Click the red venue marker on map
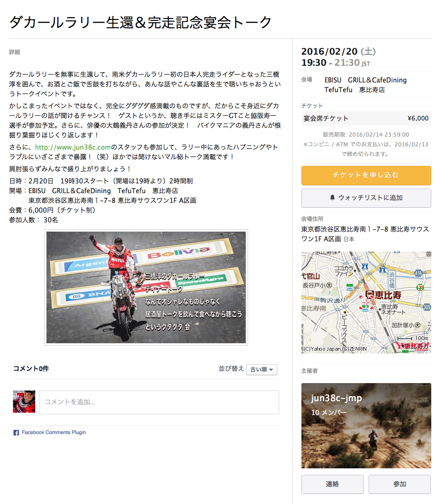This screenshot has width=441, height=504. coord(366,303)
